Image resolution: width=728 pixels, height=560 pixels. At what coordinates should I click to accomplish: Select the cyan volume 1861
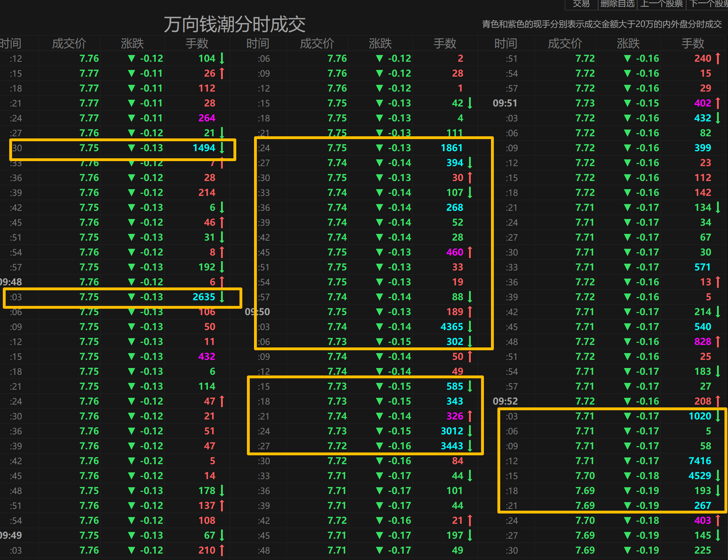coord(452,148)
